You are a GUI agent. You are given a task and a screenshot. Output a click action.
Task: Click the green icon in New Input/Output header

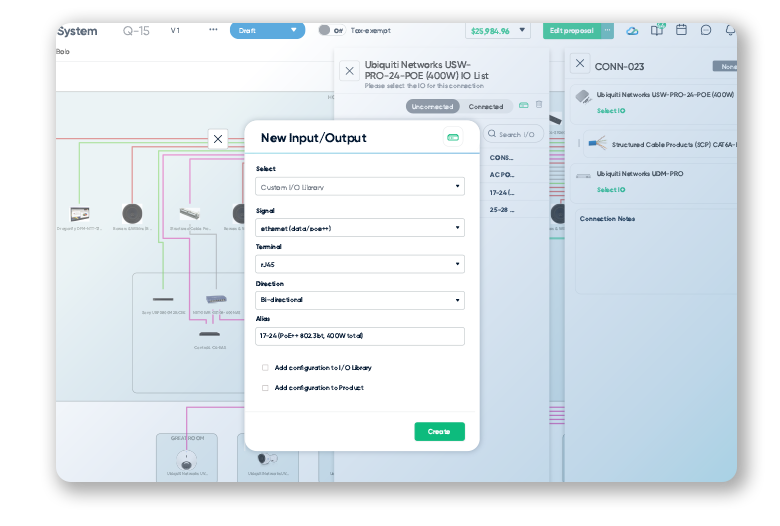452,138
